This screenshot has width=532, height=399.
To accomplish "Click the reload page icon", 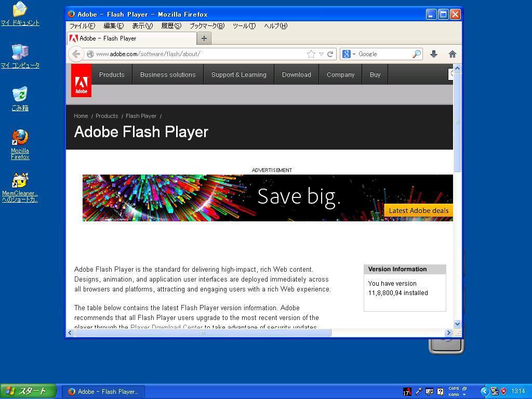I will (330, 54).
